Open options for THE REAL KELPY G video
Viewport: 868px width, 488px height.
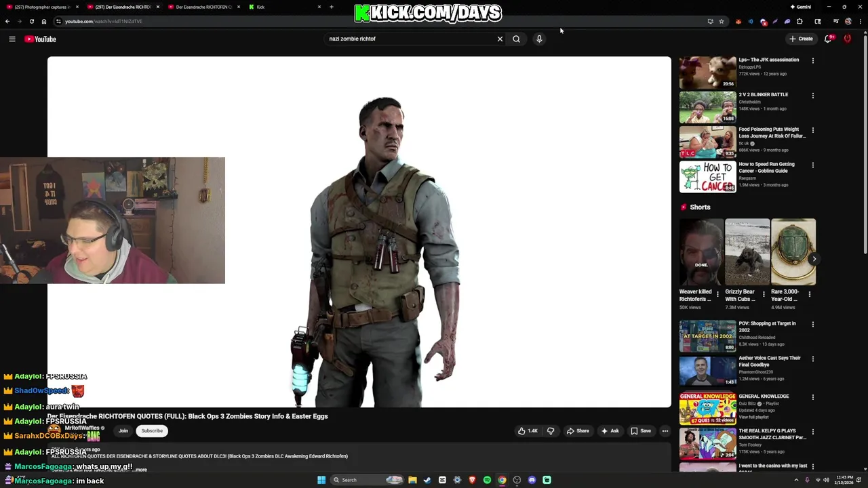tap(813, 432)
